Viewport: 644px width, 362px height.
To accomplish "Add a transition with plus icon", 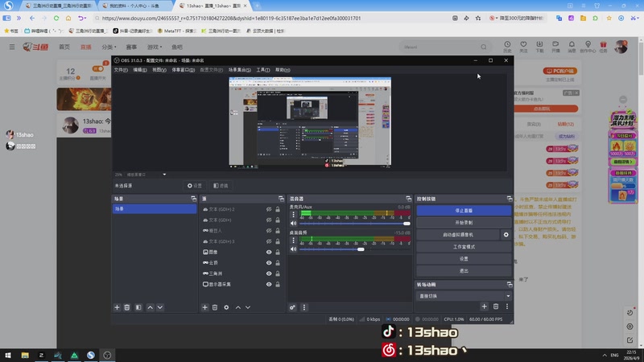I will tap(485, 306).
